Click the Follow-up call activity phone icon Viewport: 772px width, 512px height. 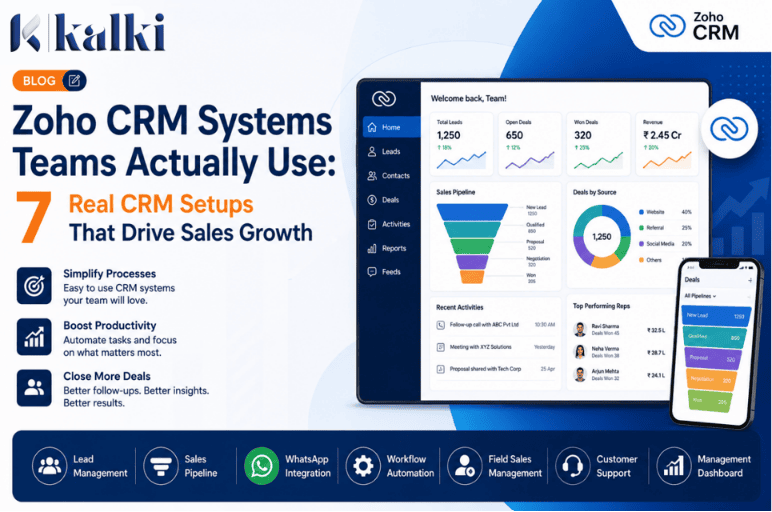[x=441, y=325]
